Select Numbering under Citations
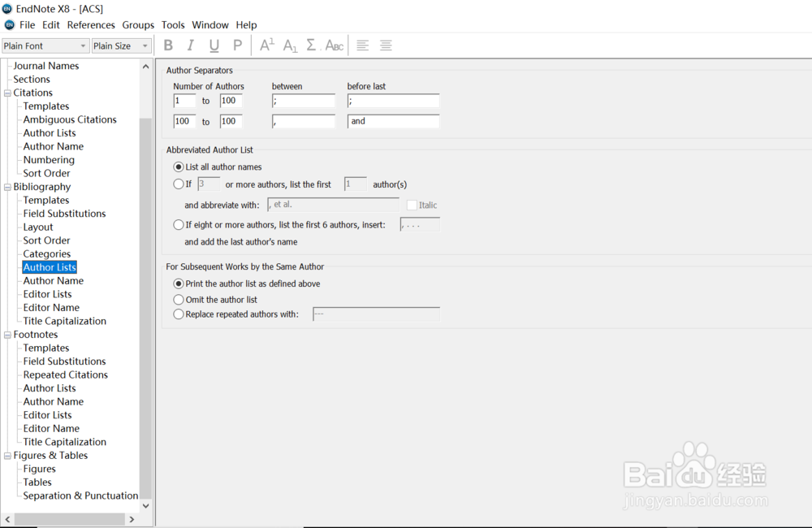 [49, 160]
